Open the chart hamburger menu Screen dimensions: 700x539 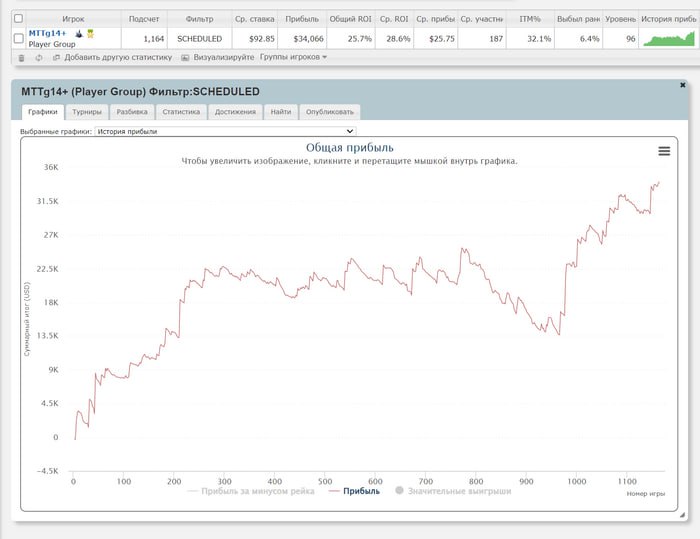(x=664, y=151)
